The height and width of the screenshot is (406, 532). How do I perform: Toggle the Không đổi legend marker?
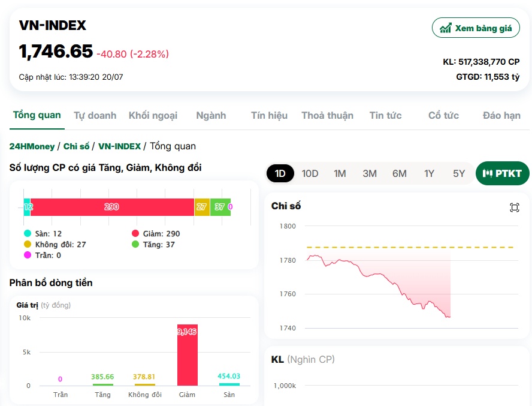click(x=28, y=244)
